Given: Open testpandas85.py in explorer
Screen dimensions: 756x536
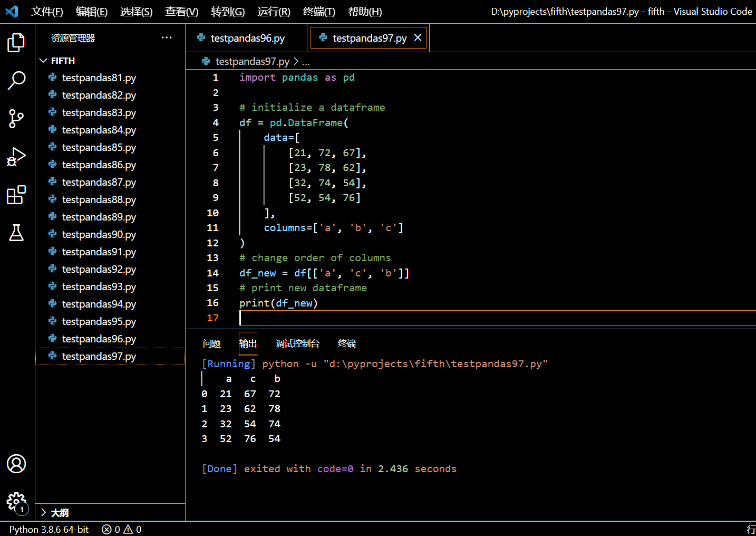Looking at the screenshot, I should pos(110,147).
